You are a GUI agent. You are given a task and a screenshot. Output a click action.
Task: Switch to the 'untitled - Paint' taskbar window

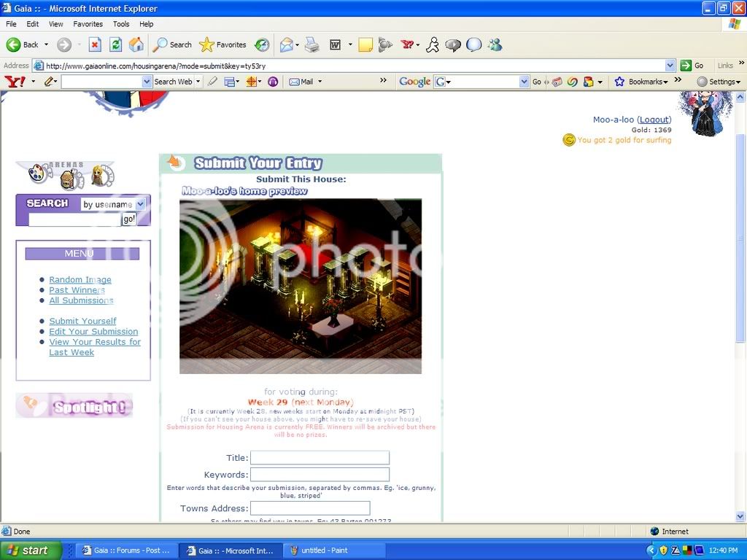coord(334,550)
